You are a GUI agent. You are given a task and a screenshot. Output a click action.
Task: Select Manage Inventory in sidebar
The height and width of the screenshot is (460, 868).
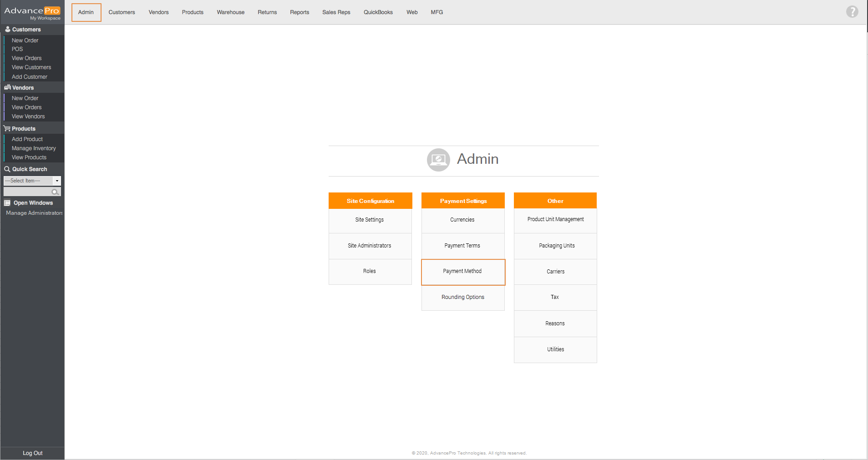click(34, 148)
